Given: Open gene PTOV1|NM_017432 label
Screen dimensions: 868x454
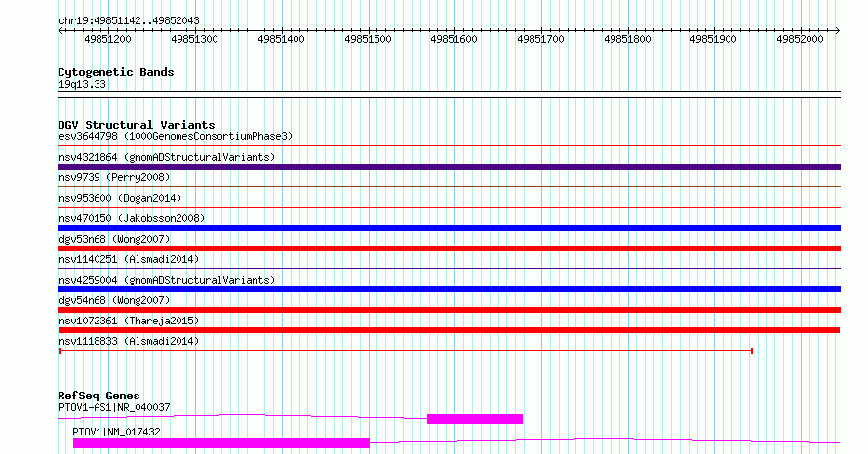Looking at the screenshot, I should [x=116, y=432].
